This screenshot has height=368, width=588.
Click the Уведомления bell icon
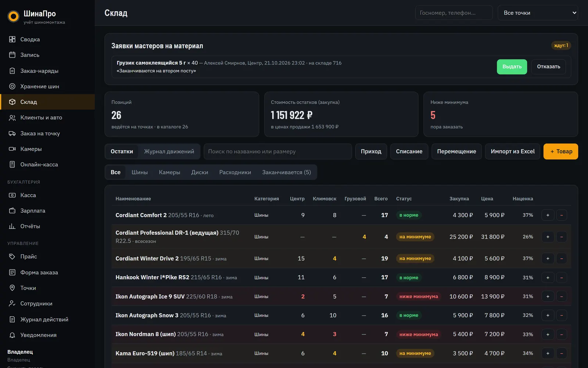[x=12, y=335]
